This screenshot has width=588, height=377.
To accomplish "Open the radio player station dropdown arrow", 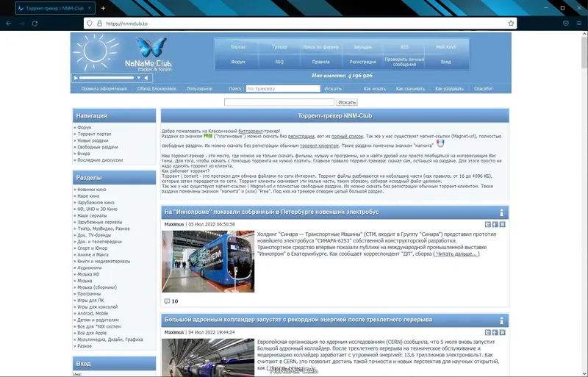I will tap(139, 78).
